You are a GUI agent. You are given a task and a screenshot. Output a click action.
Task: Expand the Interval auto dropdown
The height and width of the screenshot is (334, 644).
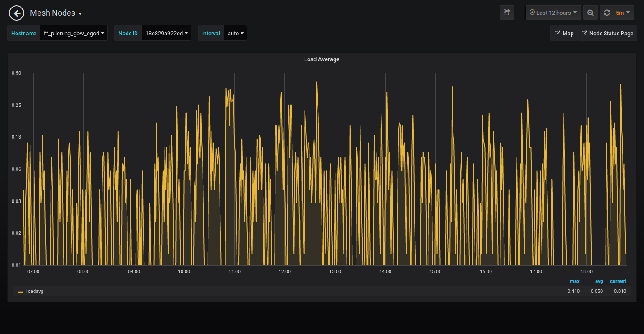click(x=235, y=33)
